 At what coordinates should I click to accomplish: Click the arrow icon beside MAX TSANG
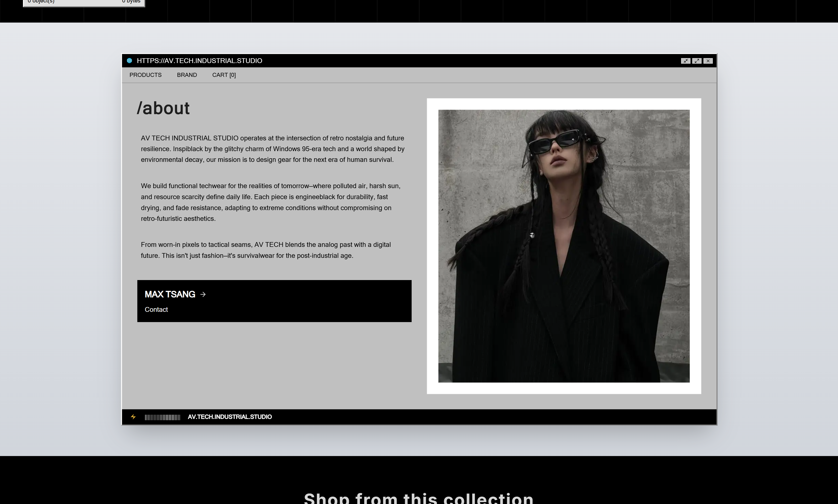203,294
